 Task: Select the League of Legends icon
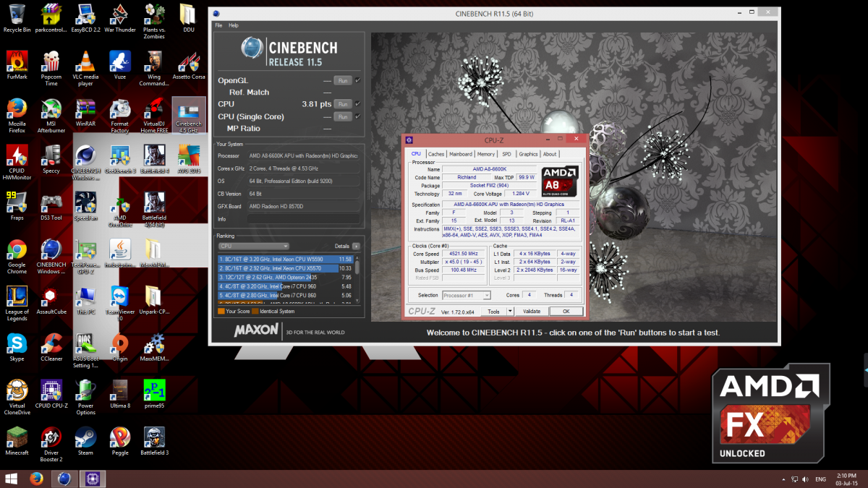pos(17,304)
